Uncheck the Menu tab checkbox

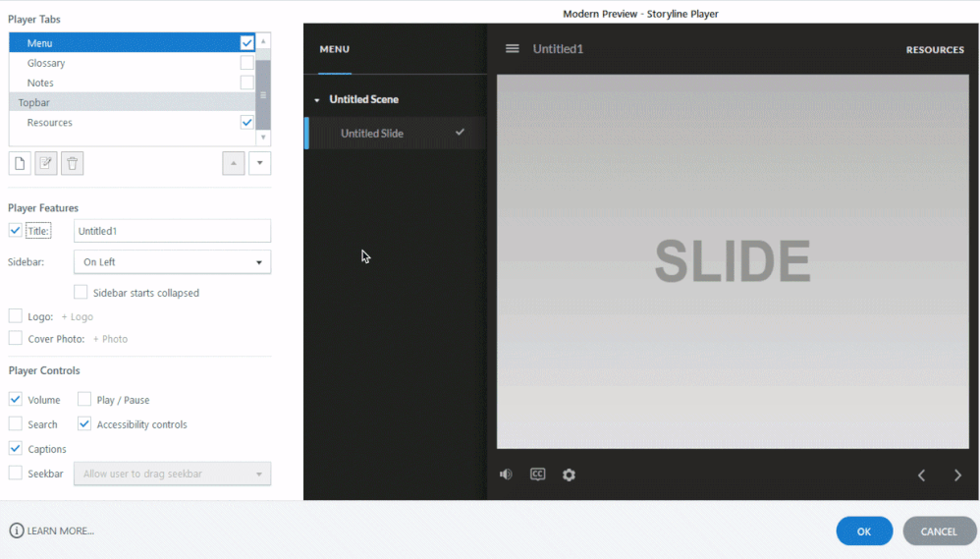coord(246,42)
